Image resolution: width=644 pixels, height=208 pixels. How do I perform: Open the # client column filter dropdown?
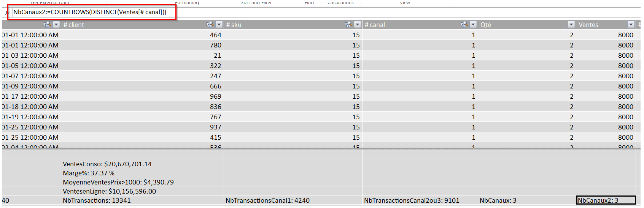pyautogui.click(x=219, y=25)
